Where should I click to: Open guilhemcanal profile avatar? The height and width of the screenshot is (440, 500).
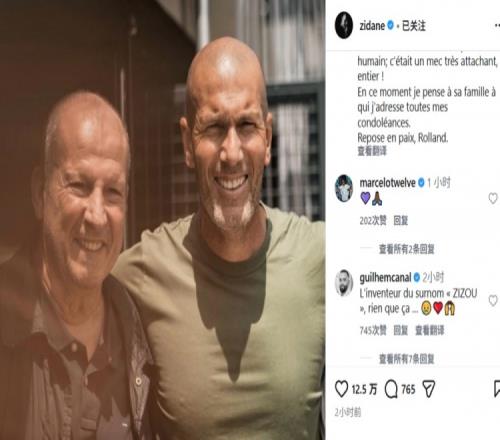(344, 283)
